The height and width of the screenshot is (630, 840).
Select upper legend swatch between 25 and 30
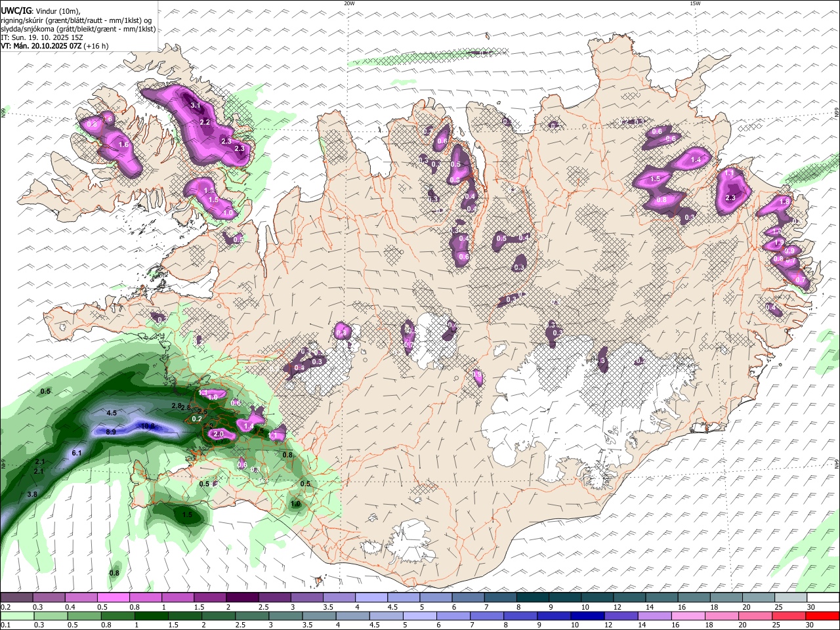791,598
